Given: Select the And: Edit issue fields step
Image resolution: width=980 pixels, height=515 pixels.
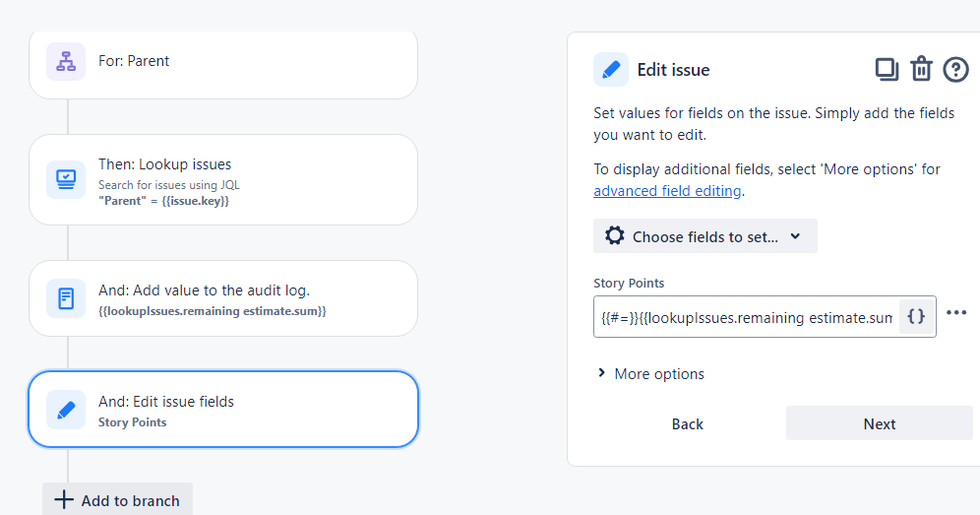Looking at the screenshot, I should 223,410.
